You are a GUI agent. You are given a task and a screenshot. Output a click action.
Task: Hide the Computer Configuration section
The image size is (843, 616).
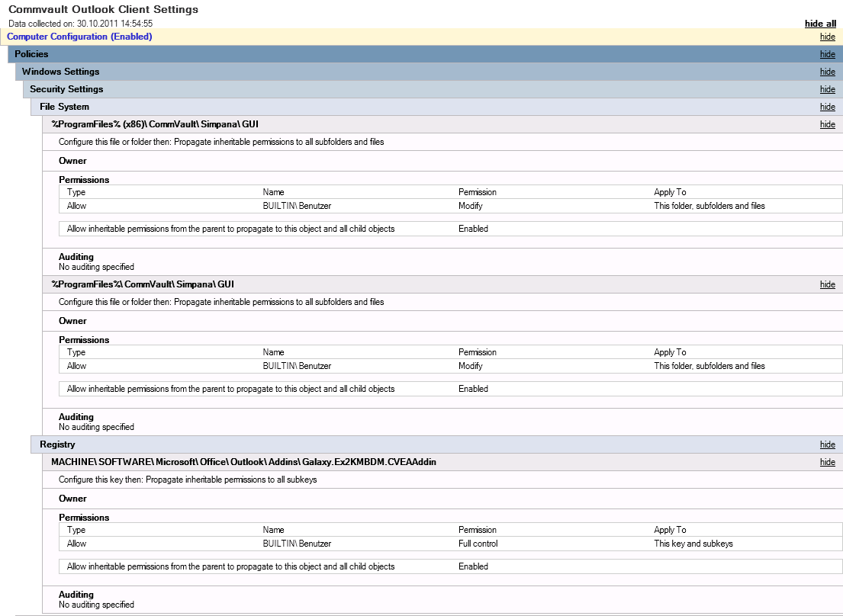(828, 37)
